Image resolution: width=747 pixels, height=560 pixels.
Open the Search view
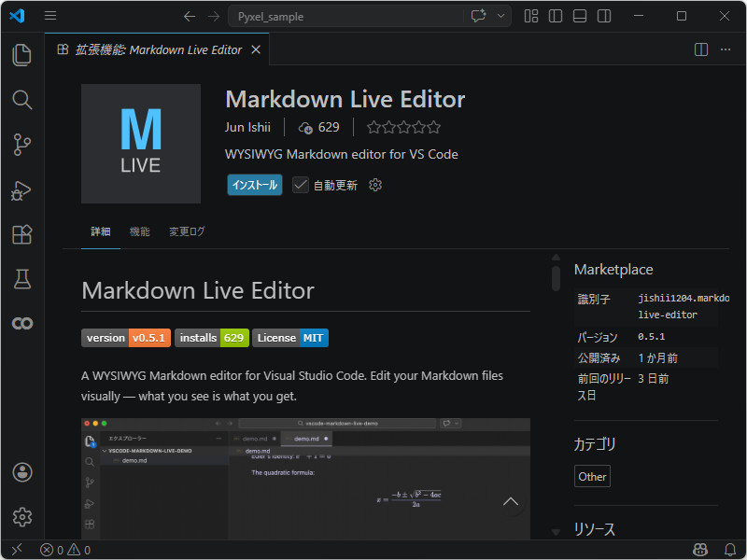(22, 100)
